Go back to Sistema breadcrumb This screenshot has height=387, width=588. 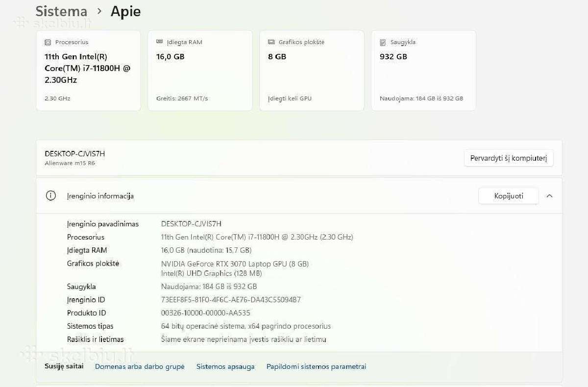[x=61, y=11]
